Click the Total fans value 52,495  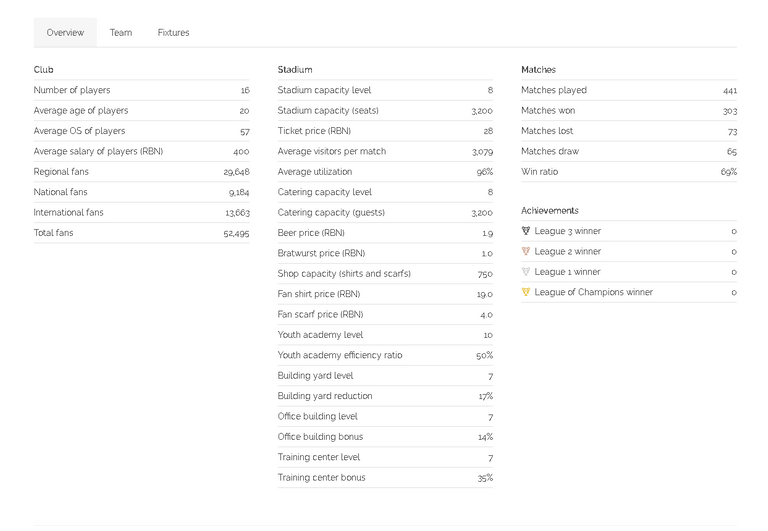click(237, 233)
